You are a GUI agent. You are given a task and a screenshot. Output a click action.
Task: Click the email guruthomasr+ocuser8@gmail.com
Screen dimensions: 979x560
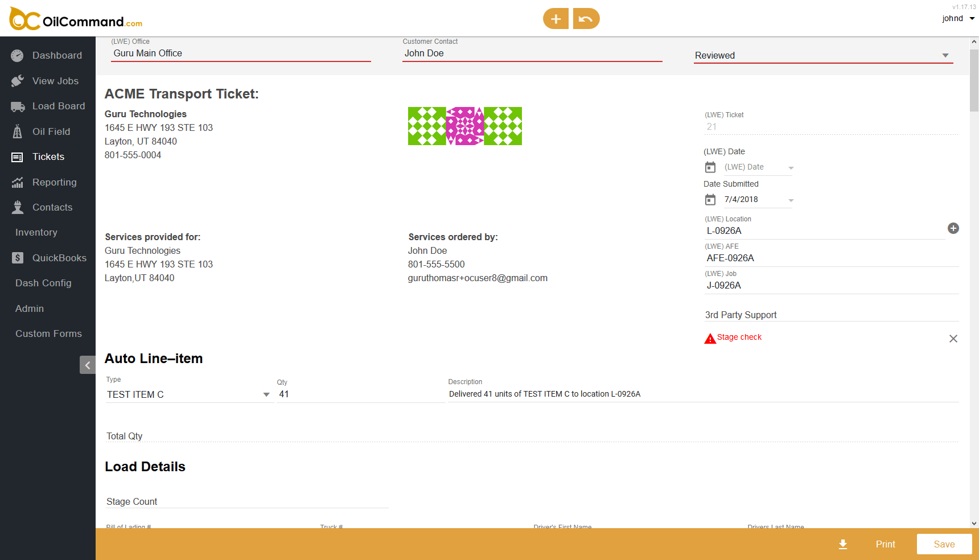[478, 278]
